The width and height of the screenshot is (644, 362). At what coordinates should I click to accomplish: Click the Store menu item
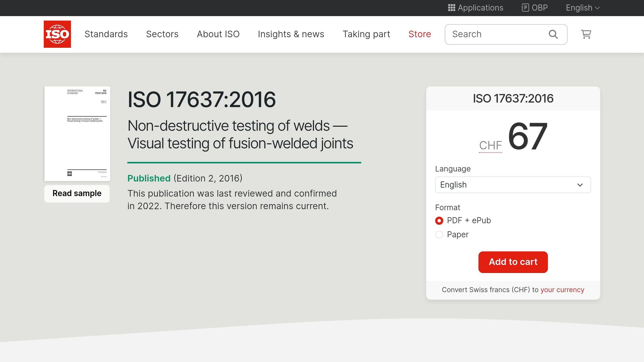pos(419,34)
